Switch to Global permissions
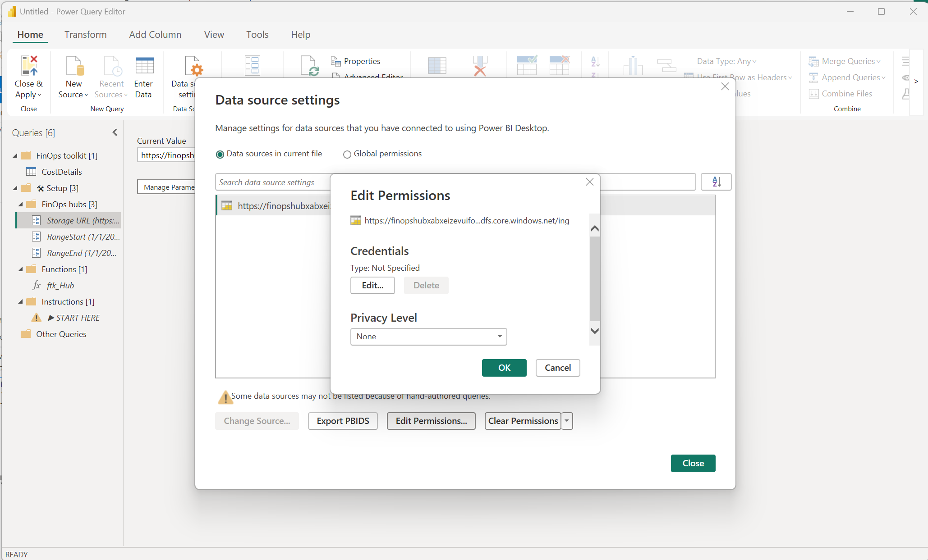 coord(347,154)
